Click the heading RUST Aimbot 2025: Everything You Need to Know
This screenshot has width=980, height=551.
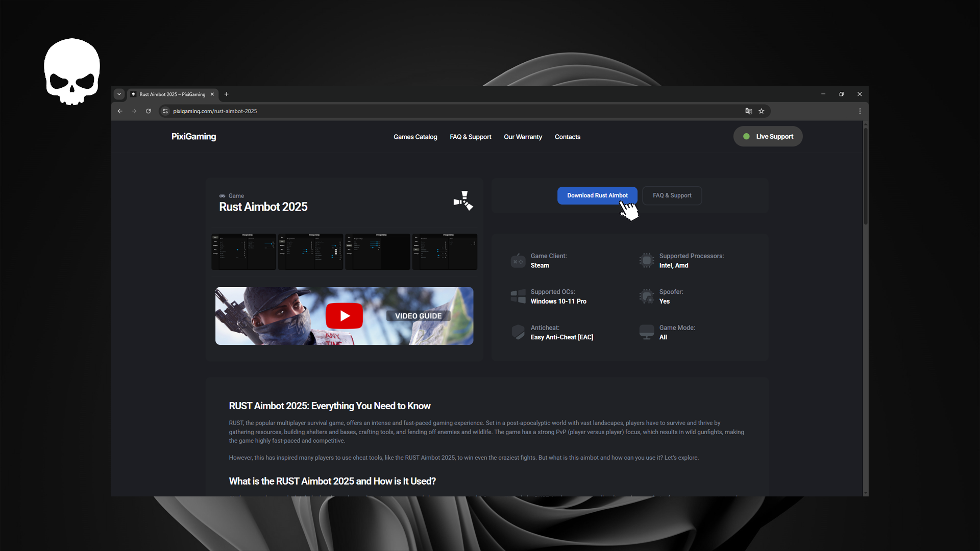click(x=330, y=406)
